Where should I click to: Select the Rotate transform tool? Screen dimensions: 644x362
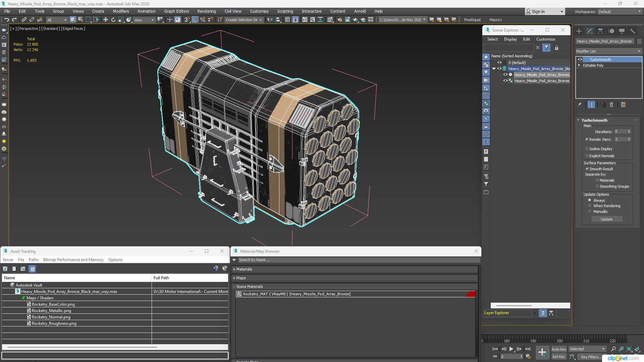pos(113,20)
